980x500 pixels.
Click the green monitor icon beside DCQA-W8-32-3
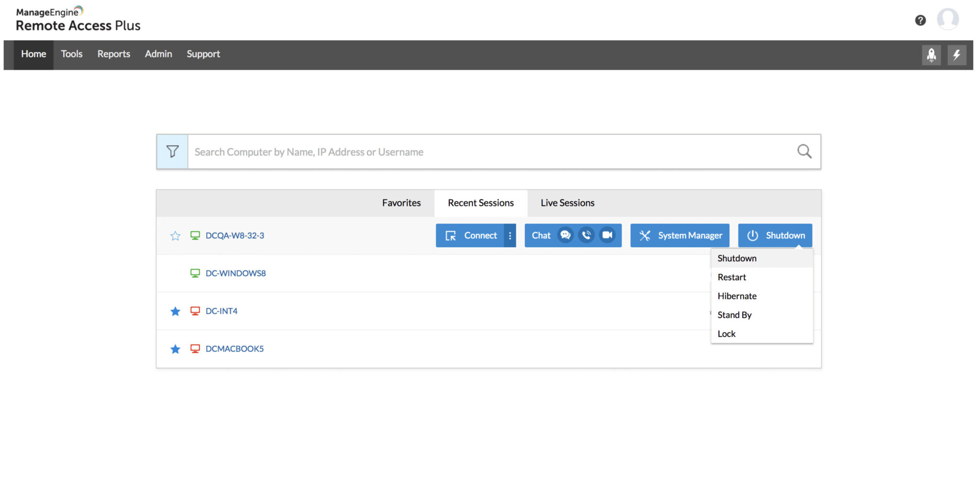[x=195, y=235]
